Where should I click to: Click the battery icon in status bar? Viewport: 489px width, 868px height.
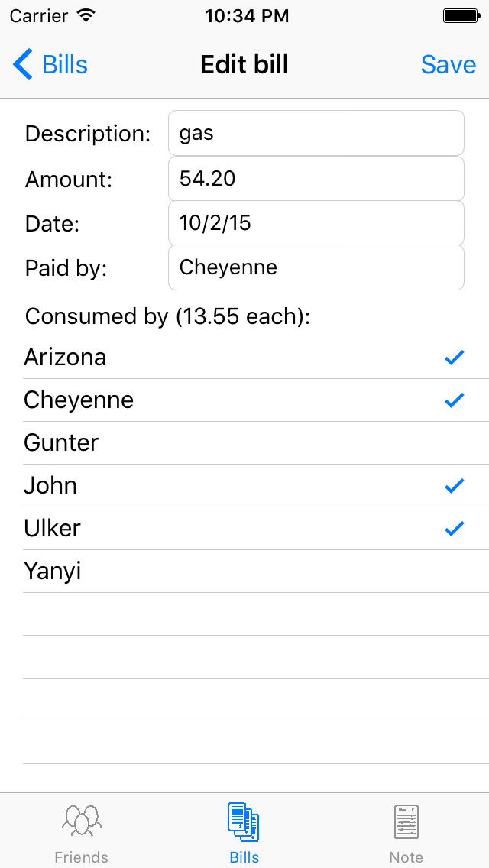point(461,15)
